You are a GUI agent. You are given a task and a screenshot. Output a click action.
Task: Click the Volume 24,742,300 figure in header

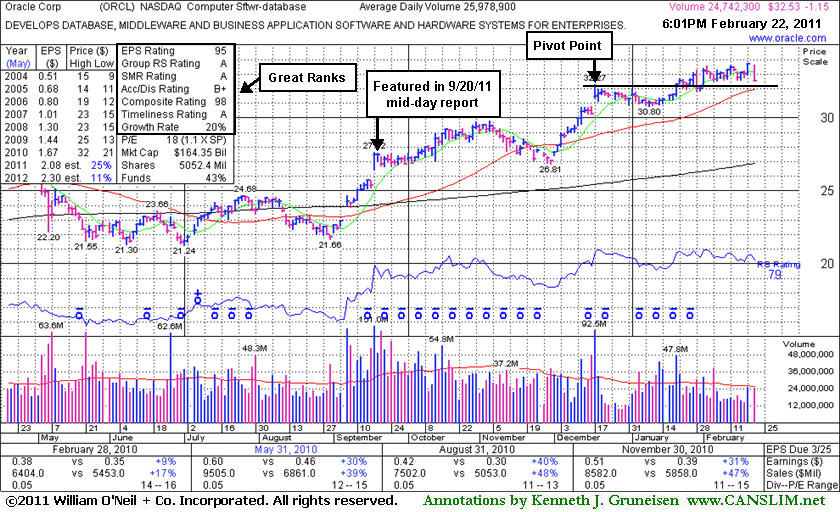(x=714, y=7)
